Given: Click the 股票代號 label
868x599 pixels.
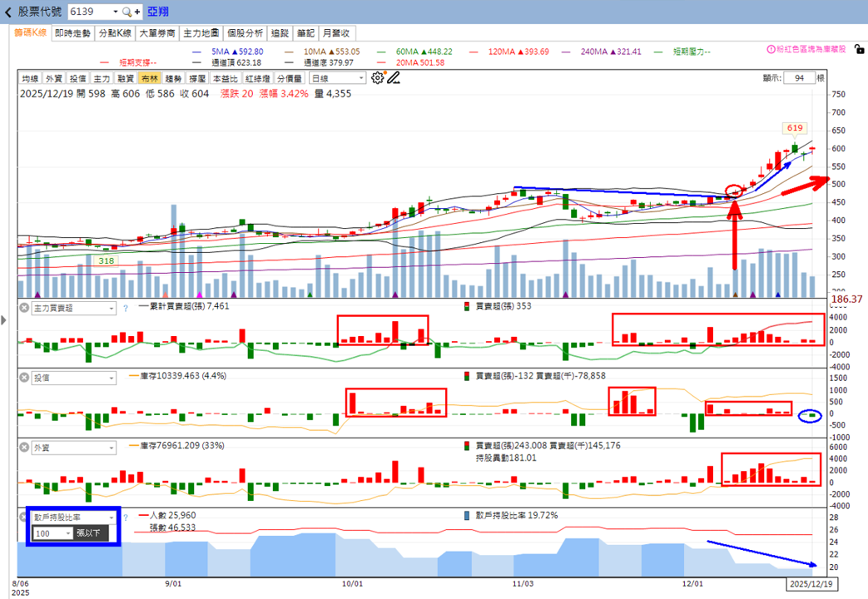Looking at the screenshot, I should [x=40, y=12].
